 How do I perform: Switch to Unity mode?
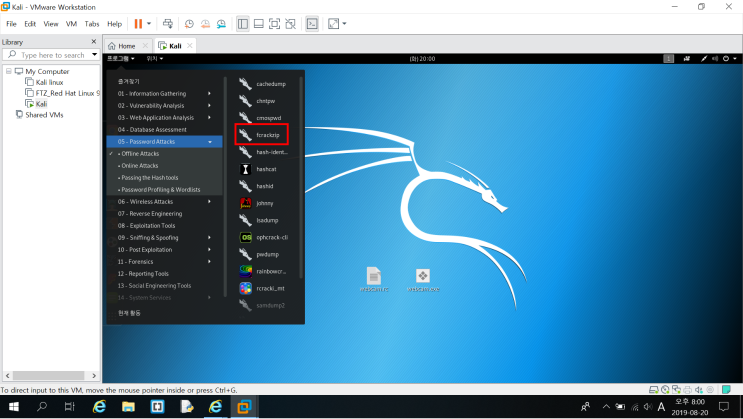tap(290, 24)
